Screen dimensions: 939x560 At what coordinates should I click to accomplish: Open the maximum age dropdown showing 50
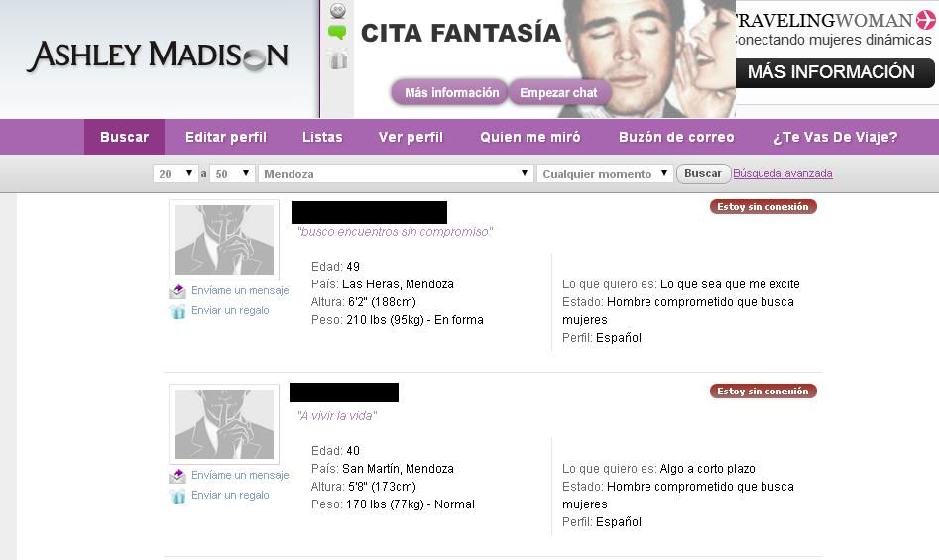(232, 173)
